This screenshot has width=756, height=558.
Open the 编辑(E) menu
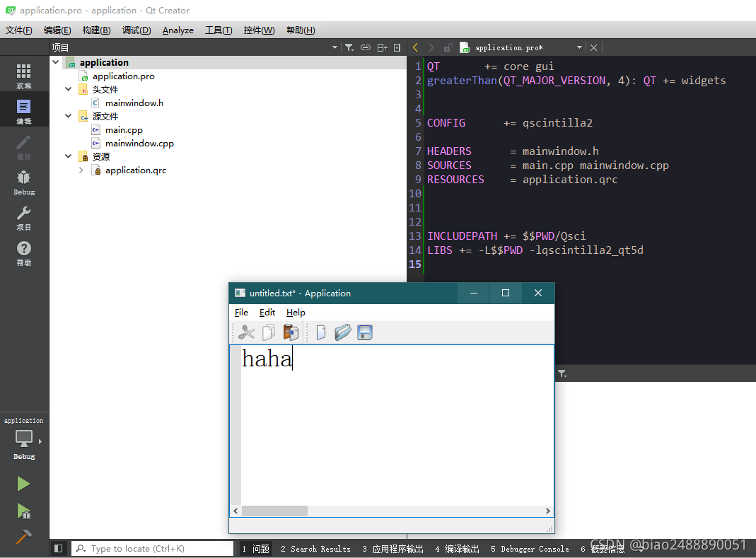click(x=57, y=30)
